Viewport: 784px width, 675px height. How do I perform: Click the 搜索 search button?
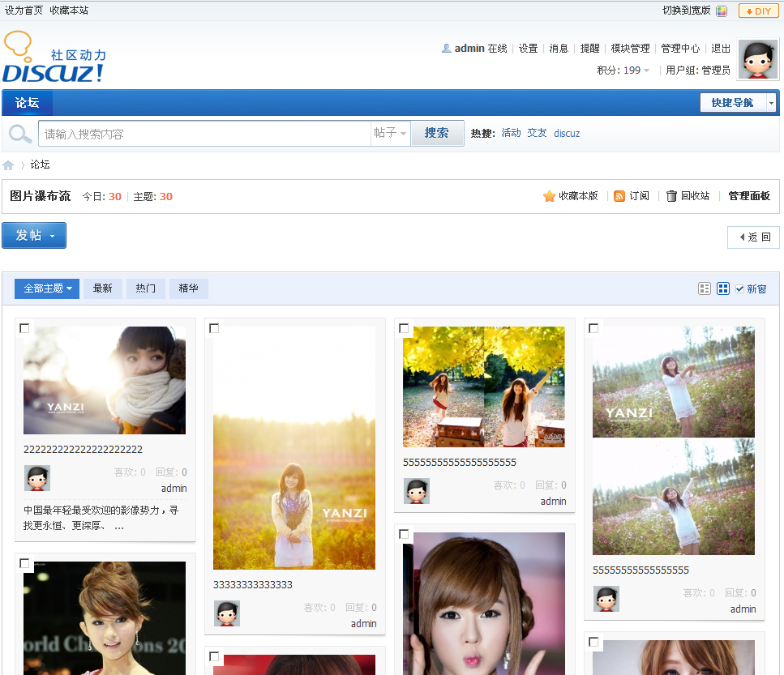[x=437, y=133]
